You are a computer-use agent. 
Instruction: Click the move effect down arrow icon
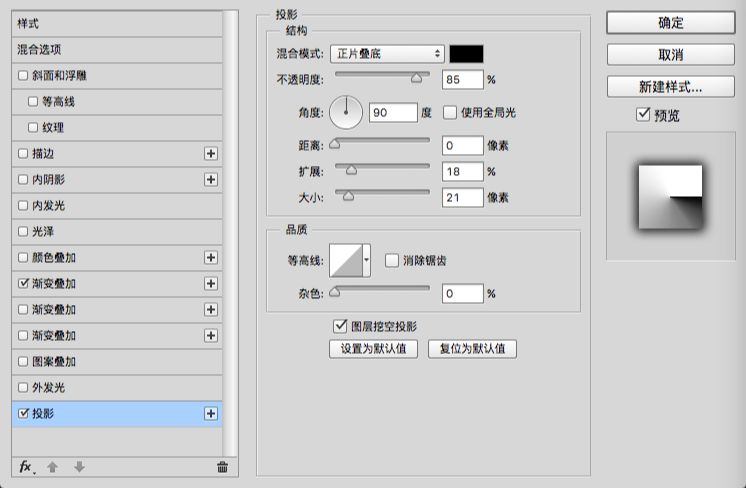coord(79,467)
